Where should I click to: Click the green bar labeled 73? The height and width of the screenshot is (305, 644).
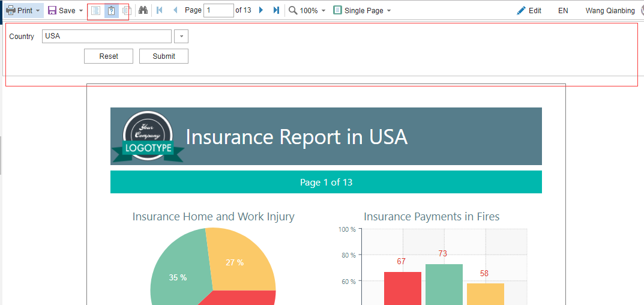pos(444,285)
